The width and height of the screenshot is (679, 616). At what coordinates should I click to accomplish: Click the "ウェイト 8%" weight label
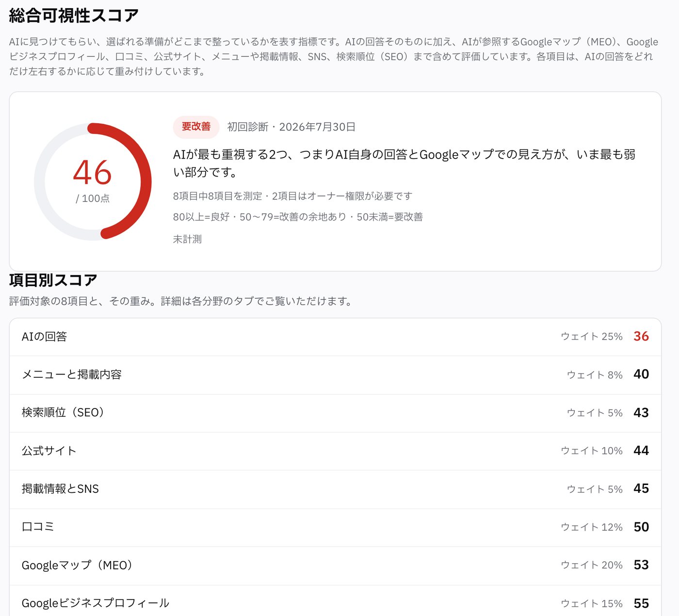[x=595, y=374]
